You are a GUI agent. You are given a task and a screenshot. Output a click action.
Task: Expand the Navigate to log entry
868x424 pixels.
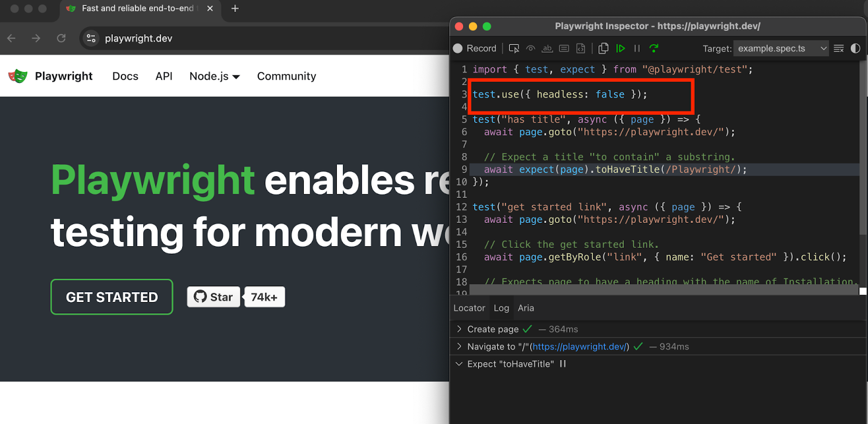(x=459, y=346)
